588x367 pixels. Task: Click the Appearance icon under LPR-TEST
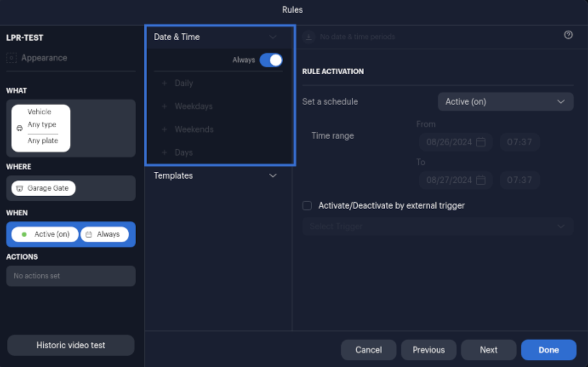(11, 58)
